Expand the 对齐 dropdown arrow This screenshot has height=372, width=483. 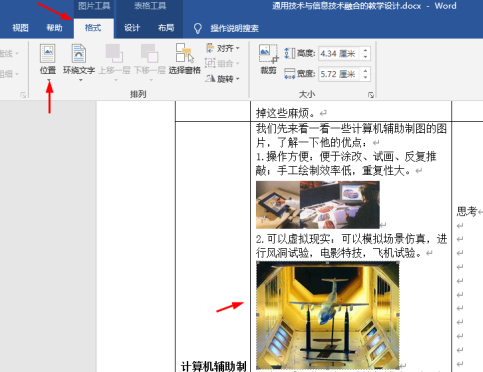point(238,48)
